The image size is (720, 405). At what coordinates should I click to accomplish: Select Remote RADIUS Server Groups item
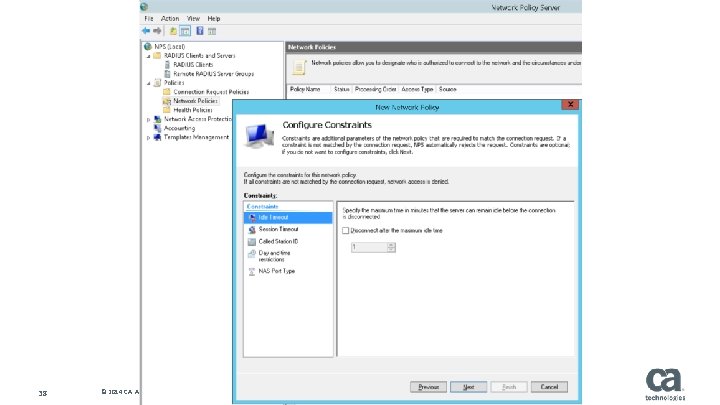(214, 73)
